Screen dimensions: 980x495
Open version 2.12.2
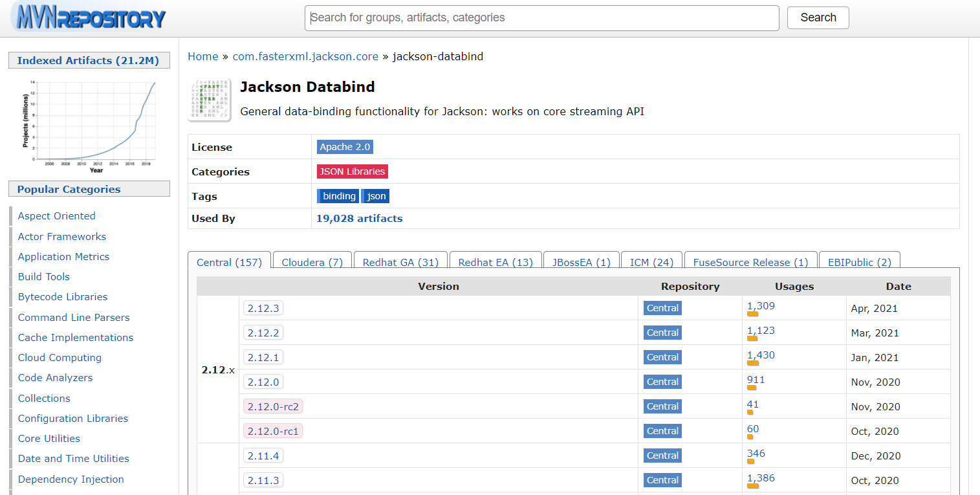pyautogui.click(x=263, y=333)
